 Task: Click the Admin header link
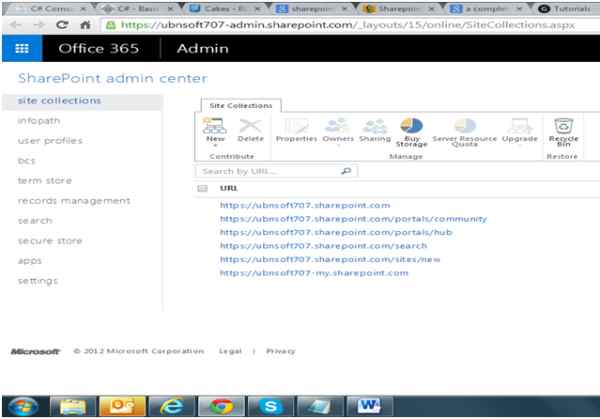202,48
